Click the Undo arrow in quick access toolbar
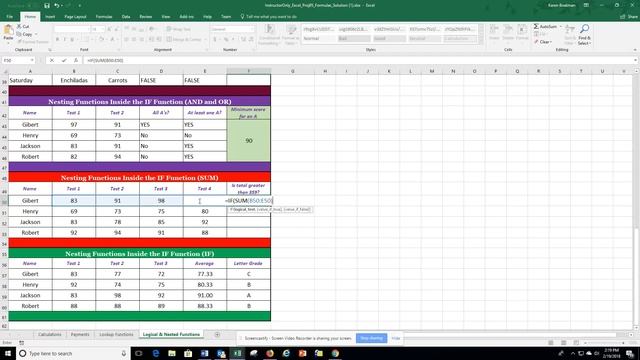This screenshot has width=640, height=360. (57, 6)
